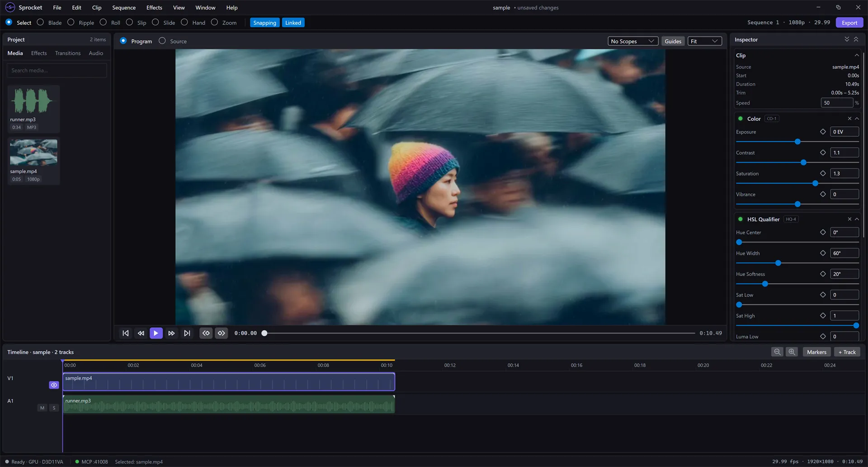Image resolution: width=868 pixels, height=467 pixels.
Task: Toggle the Snapping button
Action: [264, 23]
